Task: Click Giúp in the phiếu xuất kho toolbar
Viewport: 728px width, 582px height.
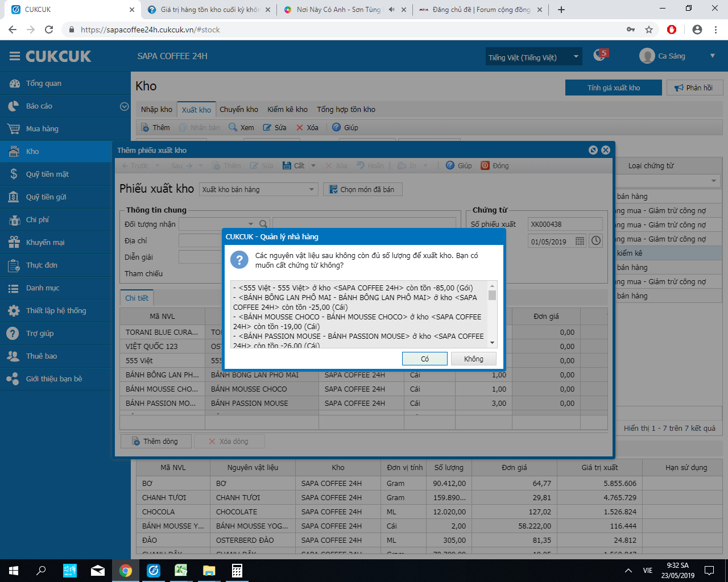Action: [x=459, y=165]
